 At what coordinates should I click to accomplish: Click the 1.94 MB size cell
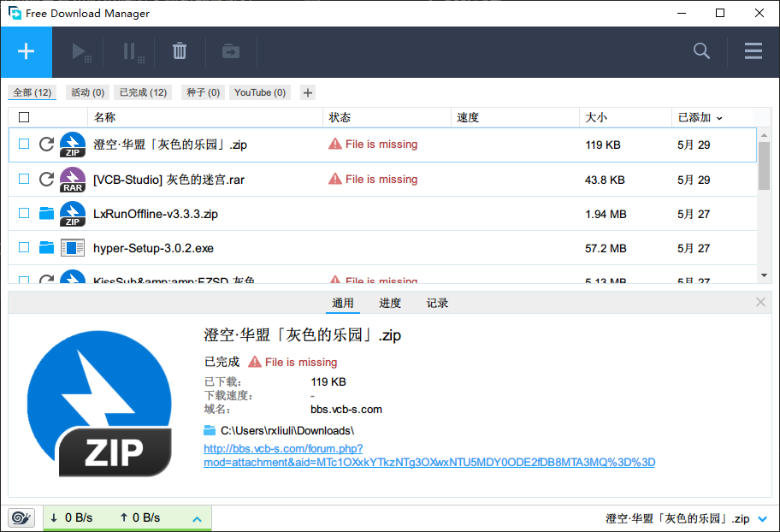606,214
